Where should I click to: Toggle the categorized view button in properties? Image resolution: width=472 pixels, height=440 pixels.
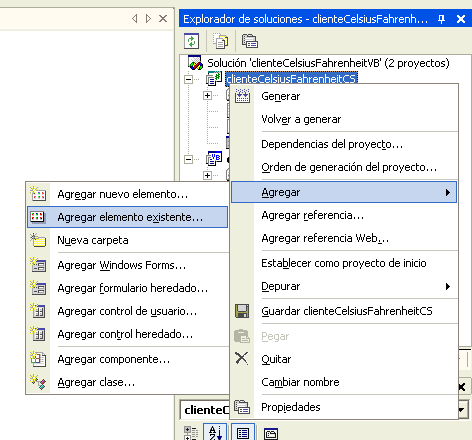191,433
